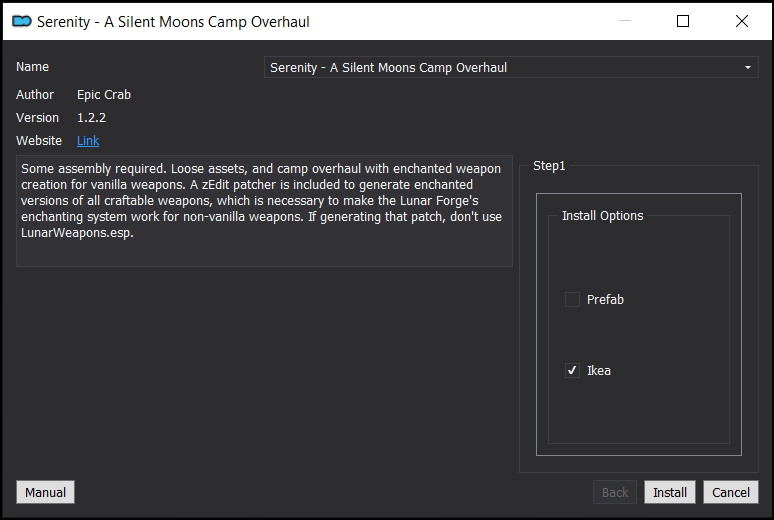Screen dimensions: 774x520
Task: Open the Website Link
Action: point(88,141)
